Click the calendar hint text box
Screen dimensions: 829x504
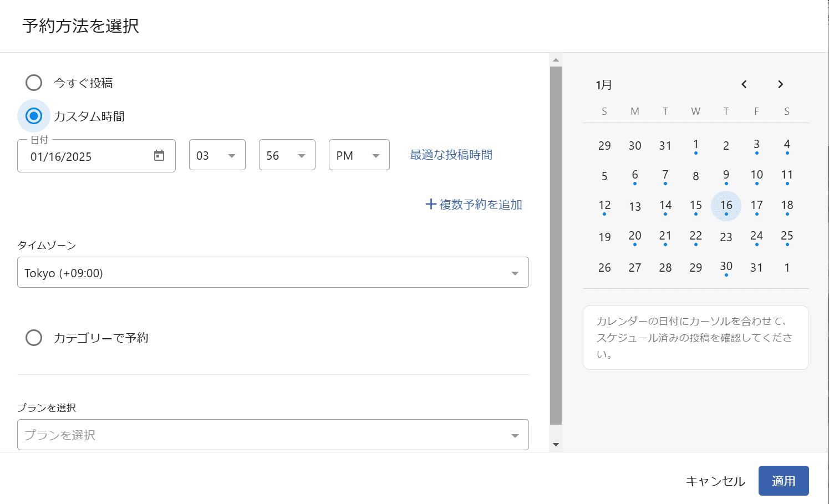(x=696, y=338)
